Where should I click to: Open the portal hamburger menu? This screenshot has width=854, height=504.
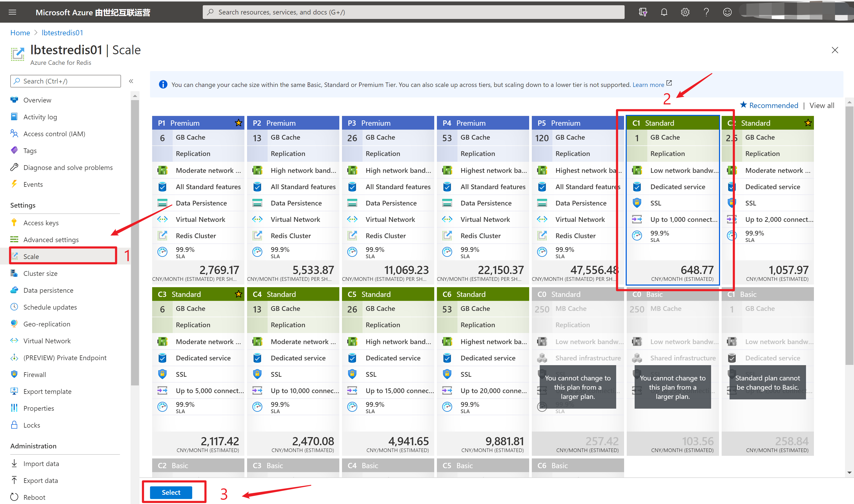pyautogui.click(x=13, y=12)
